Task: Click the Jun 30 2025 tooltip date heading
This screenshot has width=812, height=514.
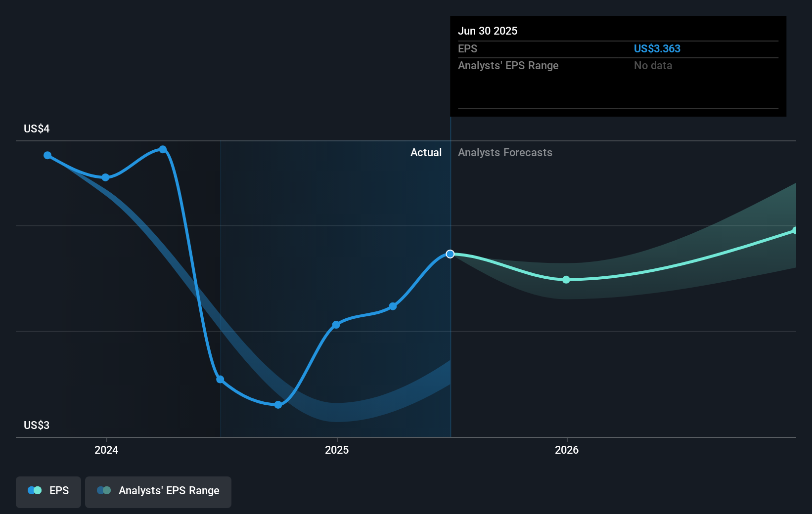Action: click(x=488, y=31)
